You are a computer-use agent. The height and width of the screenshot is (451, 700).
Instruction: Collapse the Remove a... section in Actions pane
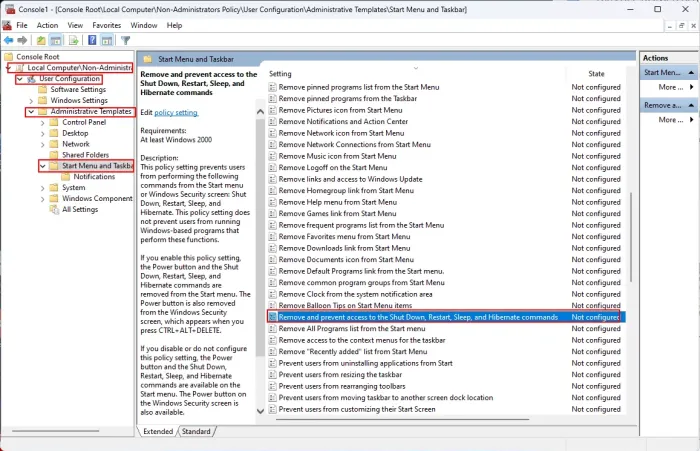pos(692,105)
